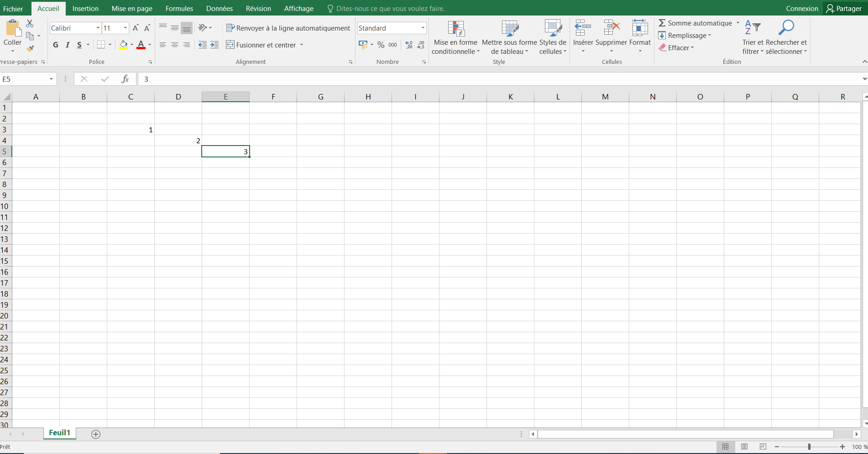Click the Insérer cells icon
Image resolution: width=868 pixels, height=454 pixels.
(583, 28)
